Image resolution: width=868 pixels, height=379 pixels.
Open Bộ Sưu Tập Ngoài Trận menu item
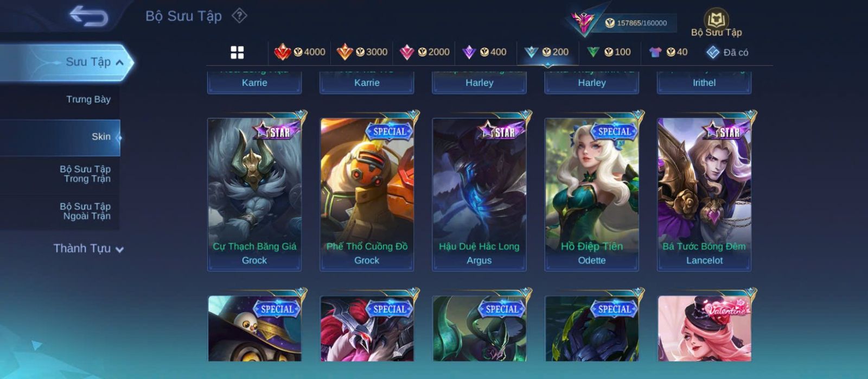tap(85, 211)
